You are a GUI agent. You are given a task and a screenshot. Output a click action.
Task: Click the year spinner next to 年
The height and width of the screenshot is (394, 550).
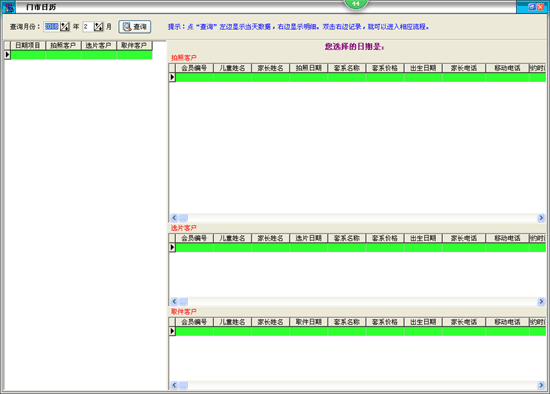(x=65, y=27)
